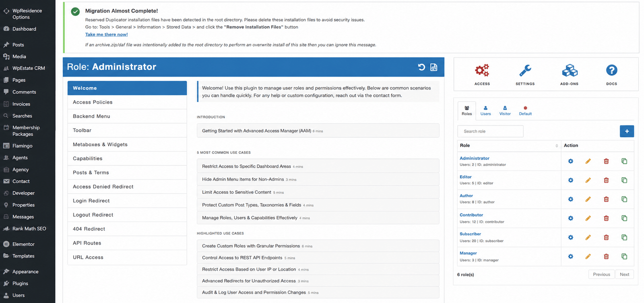The height and width of the screenshot is (303, 644).
Task: Switch to the Roles tab
Action: click(x=467, y=110)
